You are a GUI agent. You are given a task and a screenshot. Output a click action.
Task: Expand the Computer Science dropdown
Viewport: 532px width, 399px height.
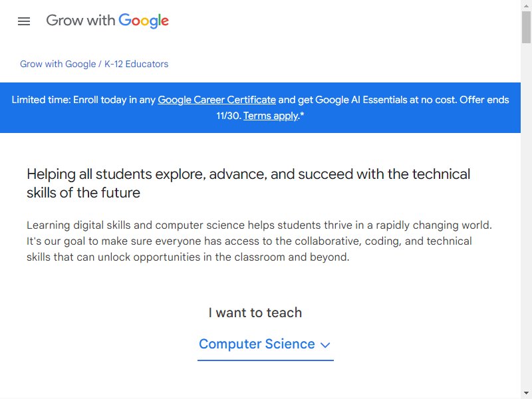[265, 344]
